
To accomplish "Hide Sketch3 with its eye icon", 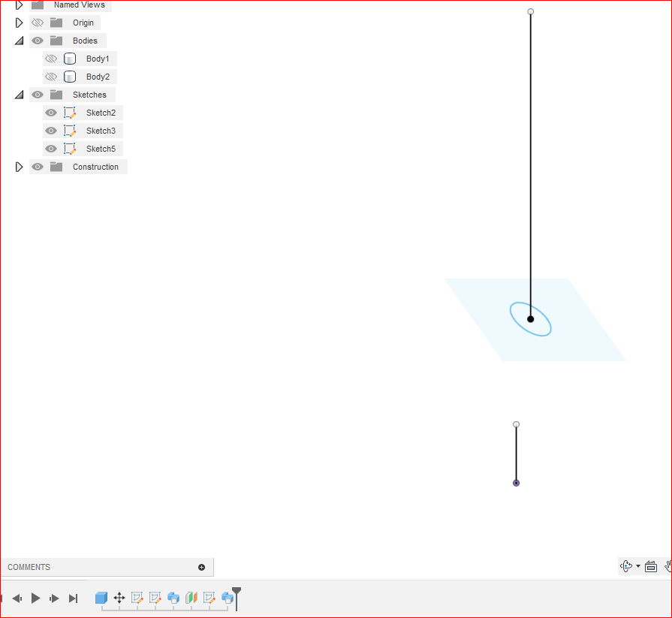I will (x=51, y=130).
